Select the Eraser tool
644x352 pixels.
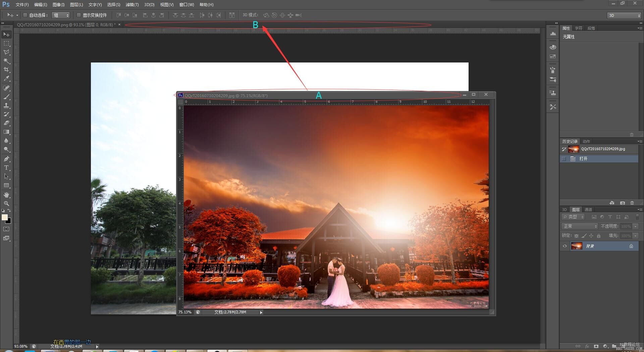[6, 123]
